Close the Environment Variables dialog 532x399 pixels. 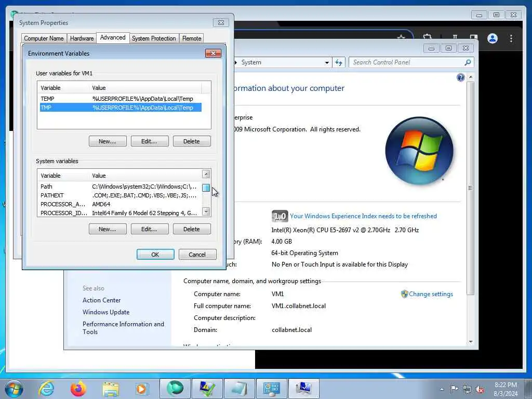pyautogui.click(x=213, y=54)
